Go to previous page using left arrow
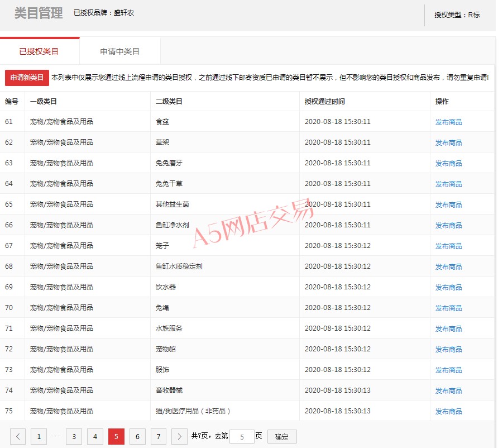Screen dimensions: 503x448 pos(18,437)
